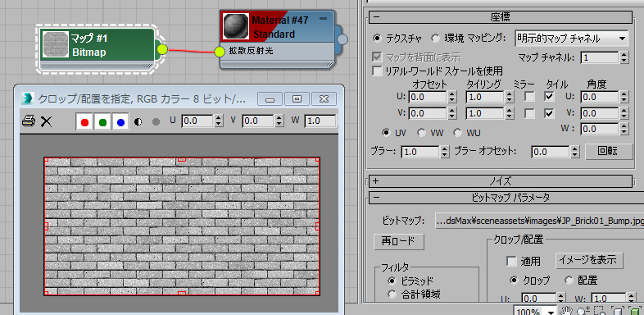Viewport: 644px width, 315px height.
Task: Collapse the 座標 rollout
Action: click(501, 17)
